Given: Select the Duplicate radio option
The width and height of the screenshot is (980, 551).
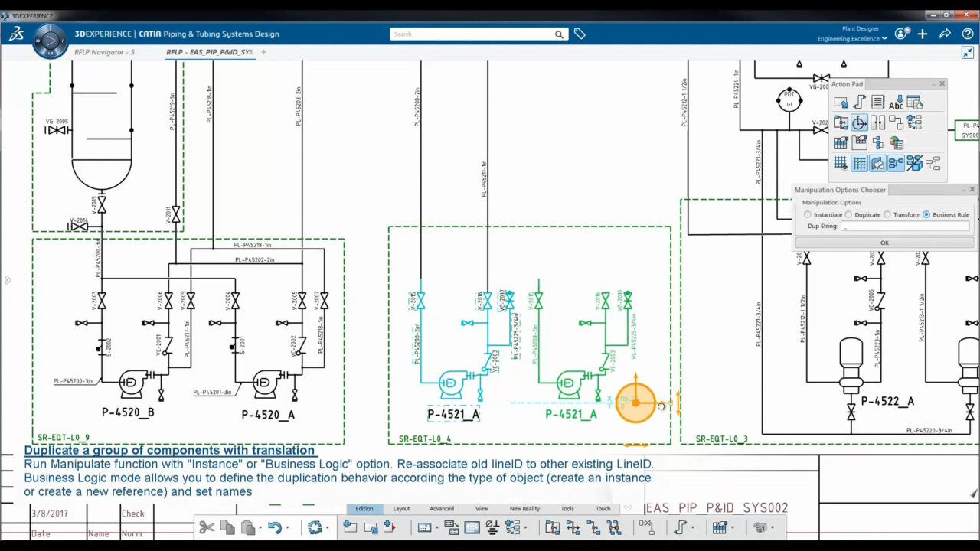Looking at the screenshot, I should click(848, 214).
